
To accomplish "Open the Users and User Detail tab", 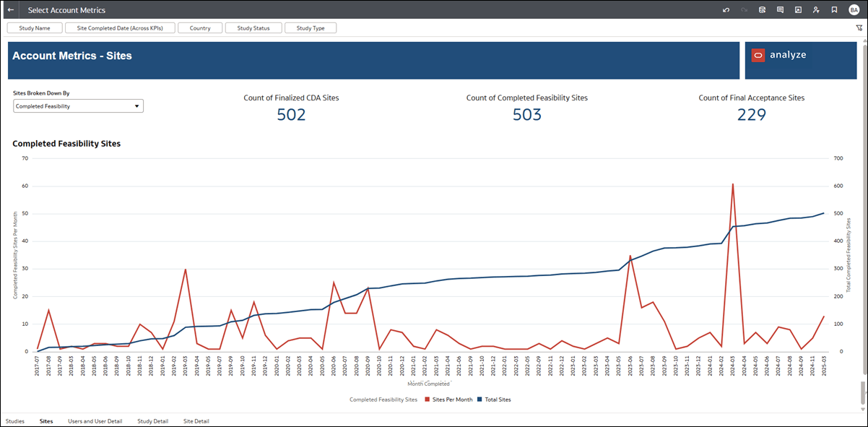I will (x=95, y=420).
